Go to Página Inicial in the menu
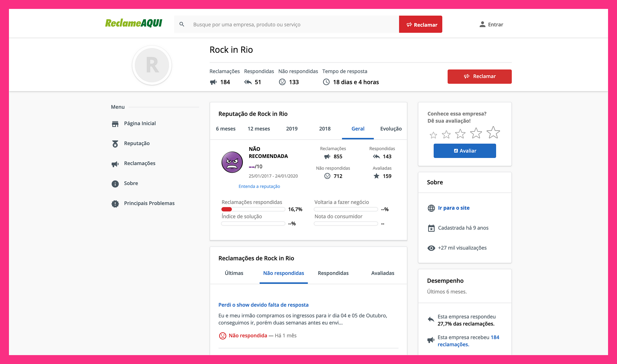Screen dimensions: 617x364 click(140, 123)
